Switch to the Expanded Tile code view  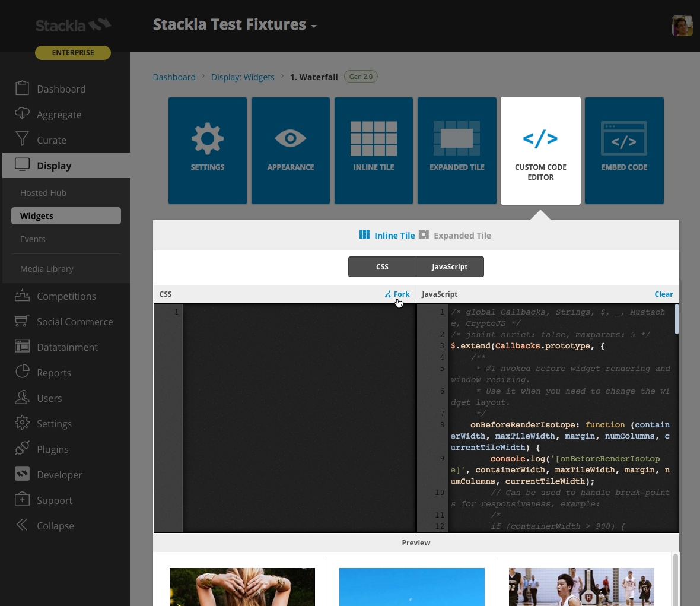click(456, 236)
